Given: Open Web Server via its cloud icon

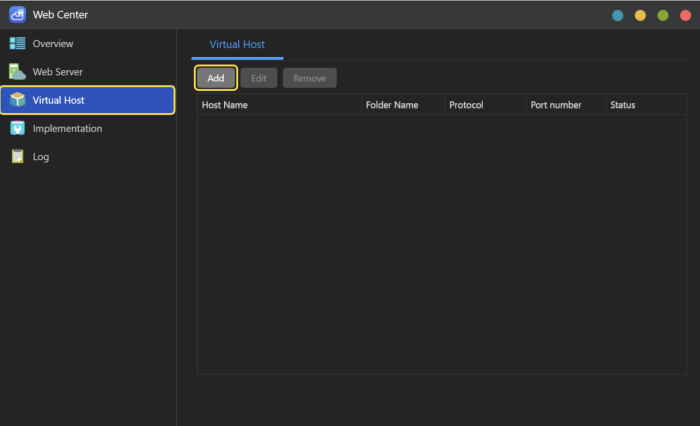Looking at the screenshot, I should pos(17,72).
